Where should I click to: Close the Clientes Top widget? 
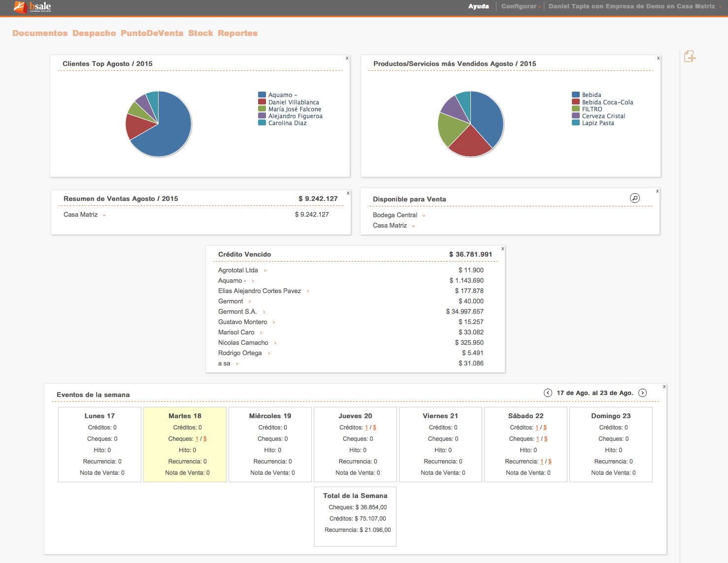(x=347, y=58)
